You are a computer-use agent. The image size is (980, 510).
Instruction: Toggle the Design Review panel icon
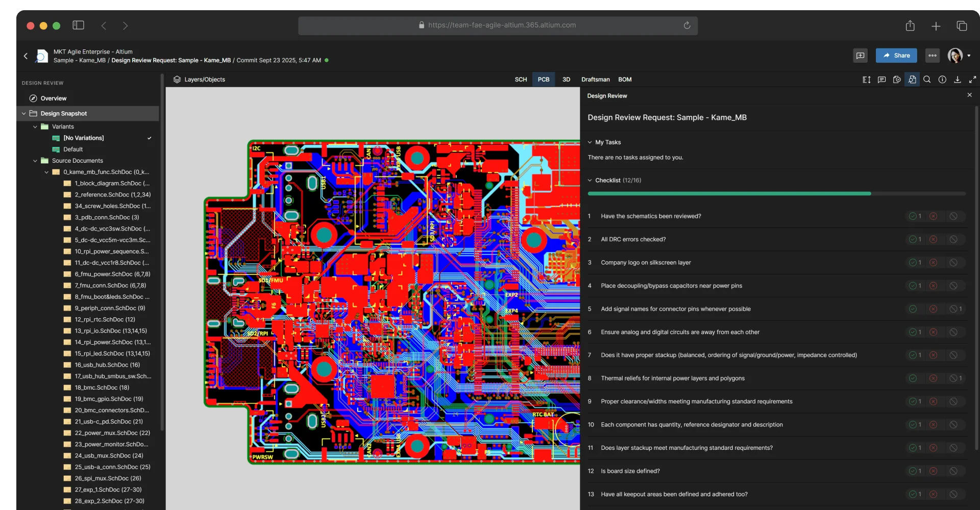(912, 80)
